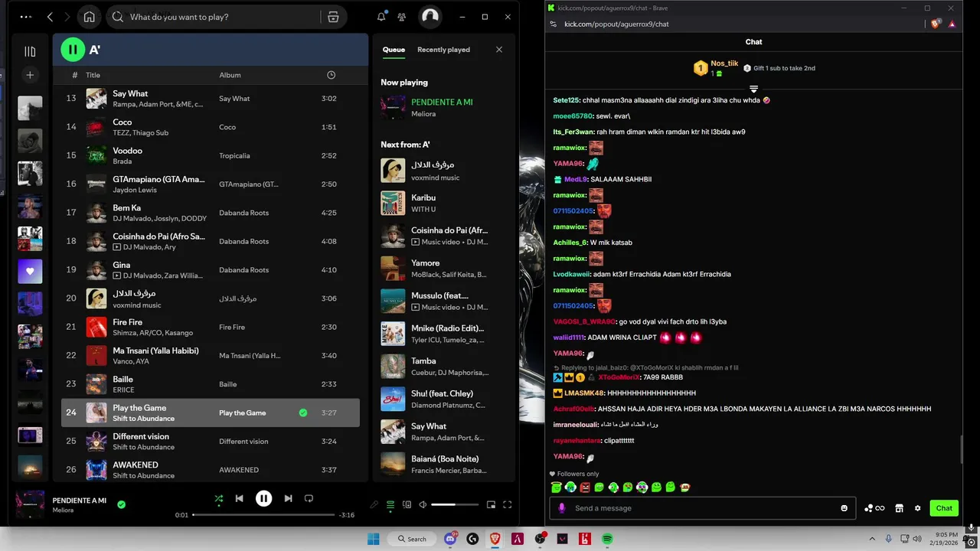Open Spotify profile avatar menu
The image size is (980, 551).
(430, 17)
